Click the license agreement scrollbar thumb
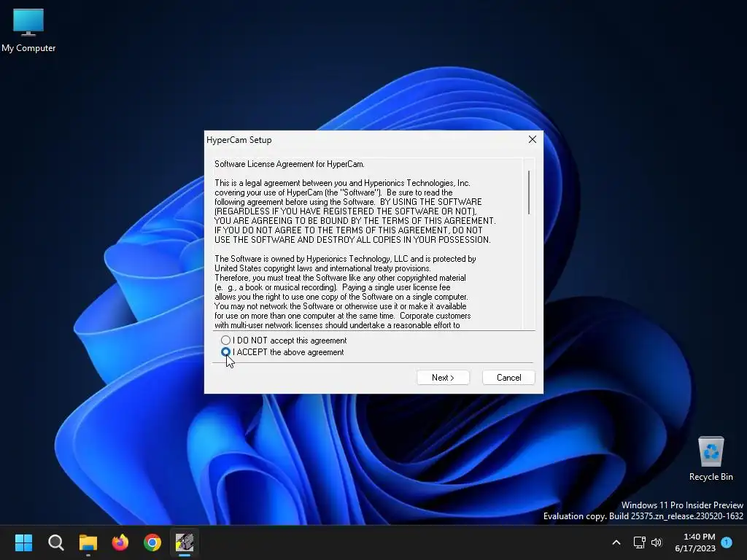 point(529,192)
